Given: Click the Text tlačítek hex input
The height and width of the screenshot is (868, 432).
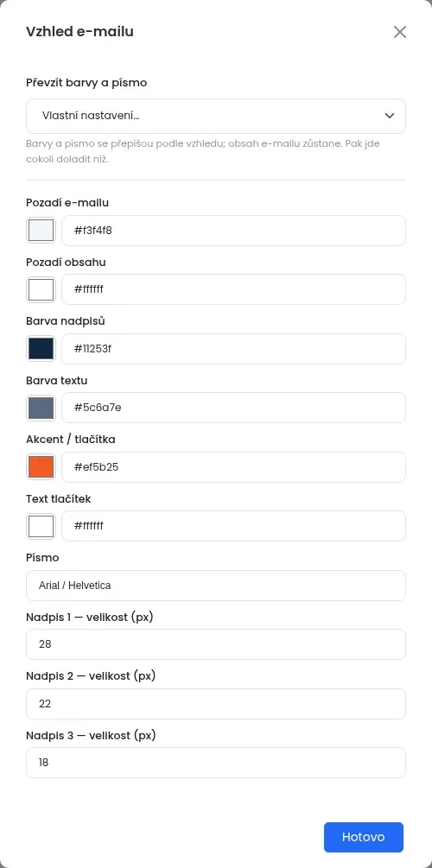Looking at the screenshot, I should (234, 526).
